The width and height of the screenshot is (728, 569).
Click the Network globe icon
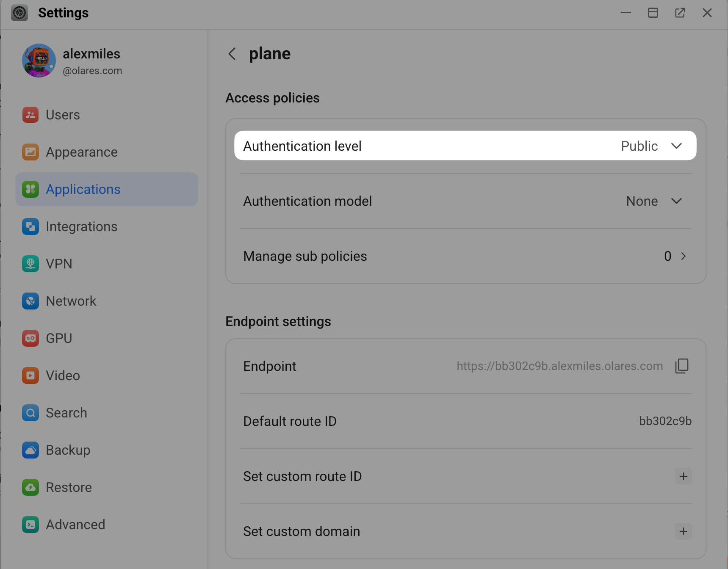pyautogui.click(x=30, y=301)
